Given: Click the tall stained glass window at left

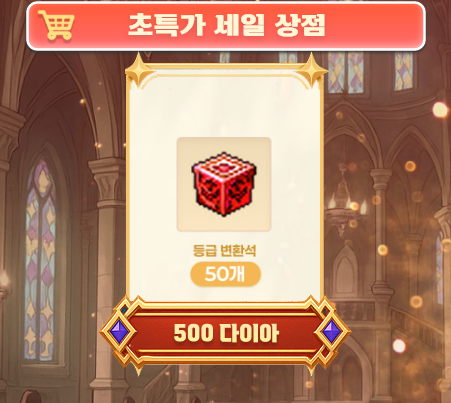Looking at the screenshot, I should pyautogui.click(x=41, y=260).
